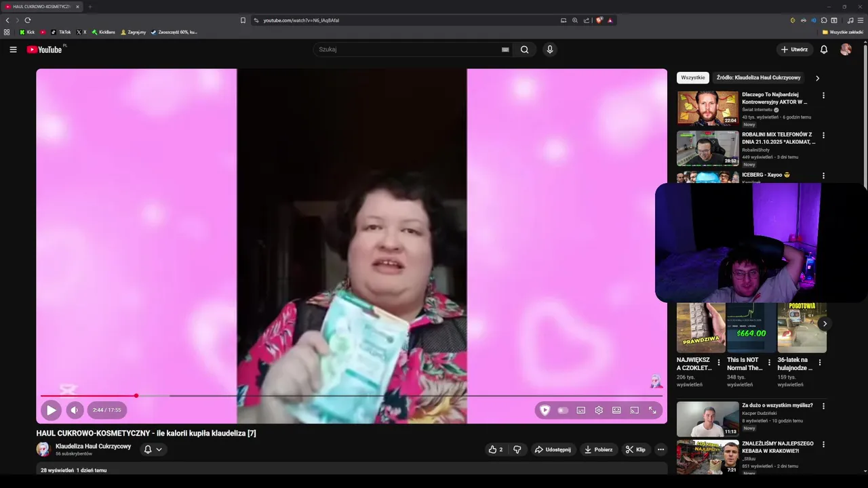Click the Utwórz create button
The height and width of the screenshot is (488, 868).
[794, 49]
